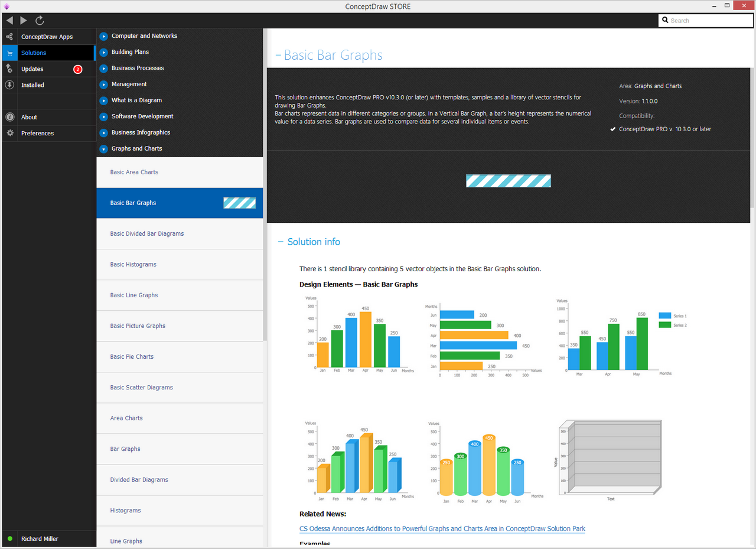Collapse the Graphs and Charts category
The width and height of the screenshot is (756, 549).
click(104, 149)
